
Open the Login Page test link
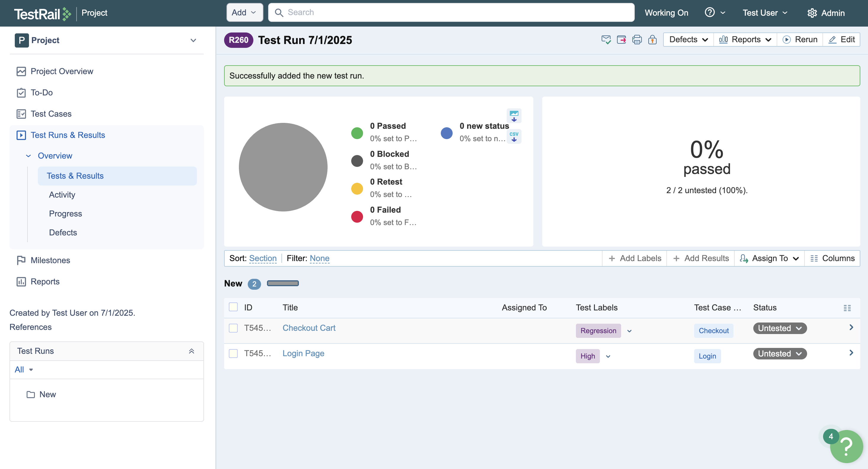pos(303,353)
